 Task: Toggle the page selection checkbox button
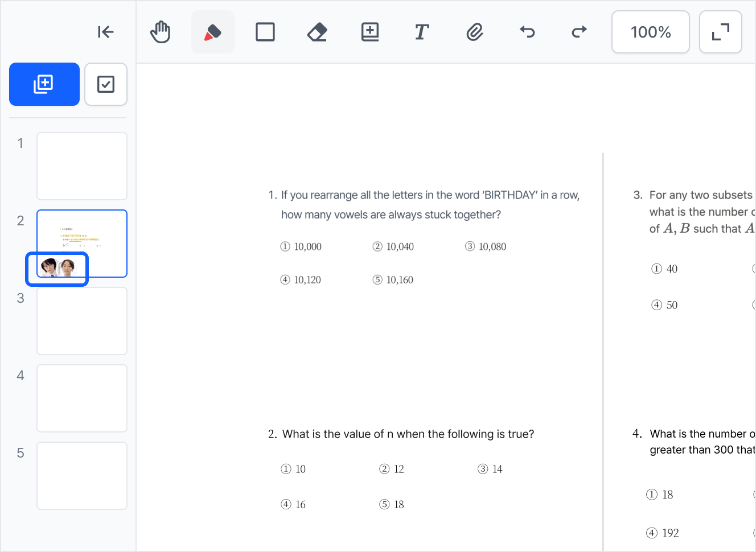106,84
